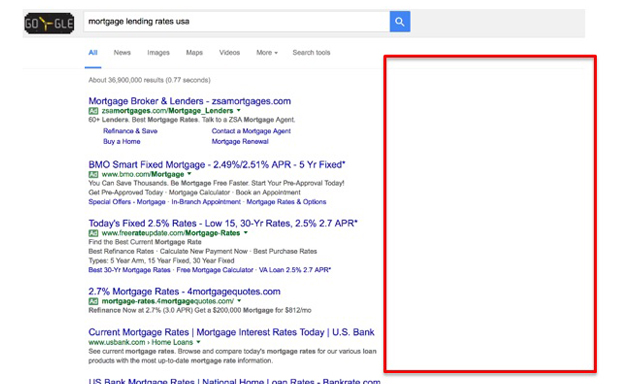Open Special Offers - Mortgage link
Image resolution: width=622 pixels, height=384 pixels.
tap(127, 202)
